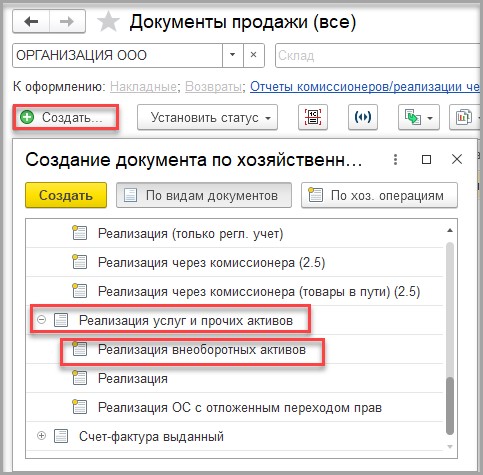483x475 pixels.
Task: Click the EDI exchange waves icon
Action: [363, 117]
